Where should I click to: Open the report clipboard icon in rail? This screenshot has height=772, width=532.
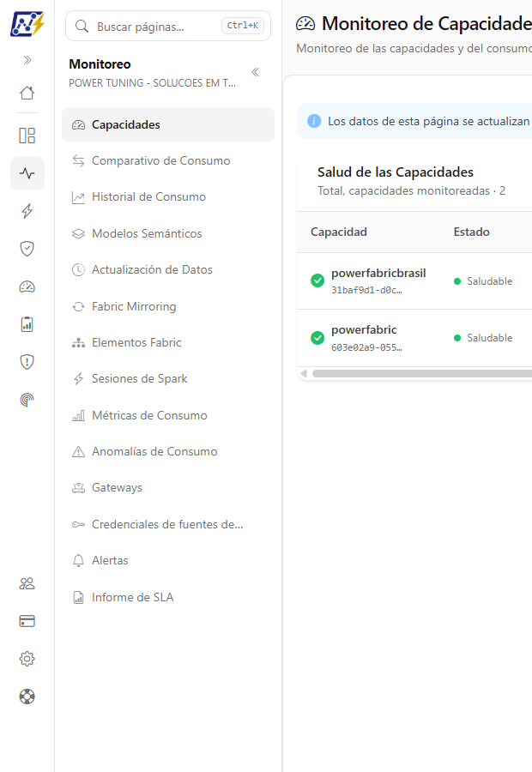[x=27, y=324]
